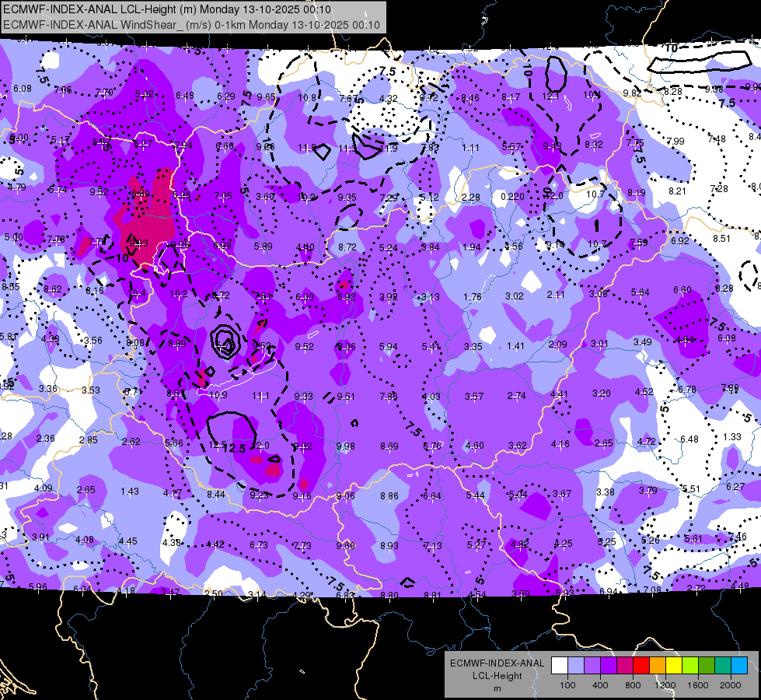
Task: Click the legend tick label 2000
Action: coord(731,685)
